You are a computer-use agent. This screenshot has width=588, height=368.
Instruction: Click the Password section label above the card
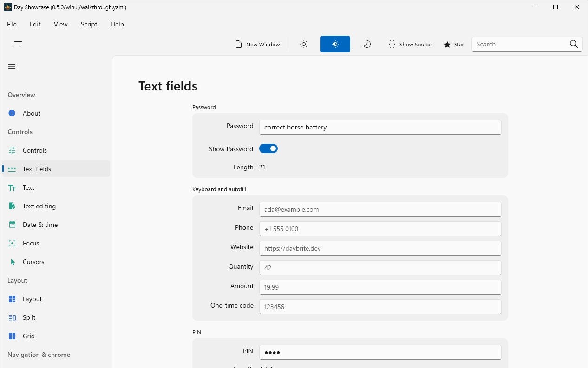(x=204, y=107)
